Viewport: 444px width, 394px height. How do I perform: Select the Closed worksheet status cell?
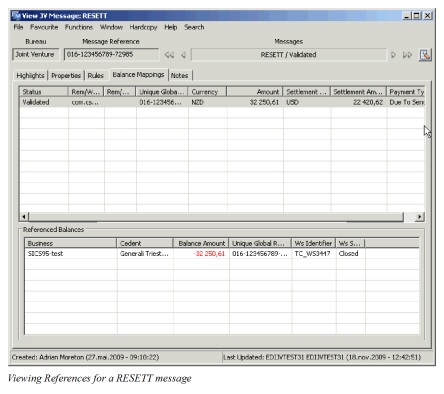click(x=351, y=254)
